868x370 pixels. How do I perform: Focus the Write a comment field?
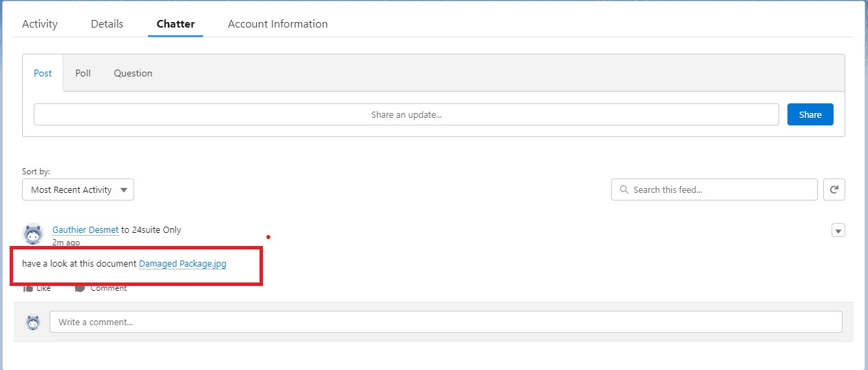[x=445, y=322]
